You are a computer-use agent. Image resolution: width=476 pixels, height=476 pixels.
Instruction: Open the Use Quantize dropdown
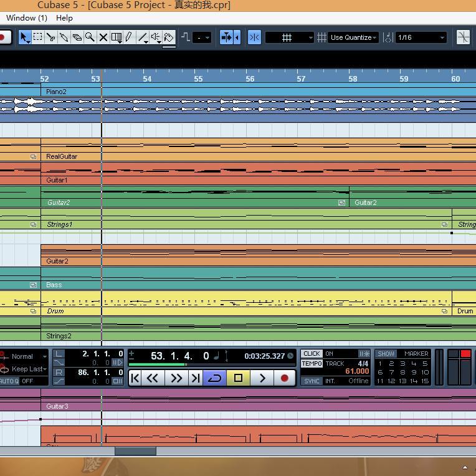(x=353, y=37)
